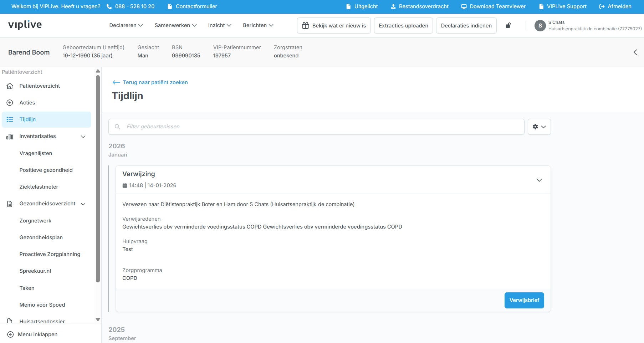644x343 pixels.
Task: Open the Berichten menu
Action: coord(258,25)
